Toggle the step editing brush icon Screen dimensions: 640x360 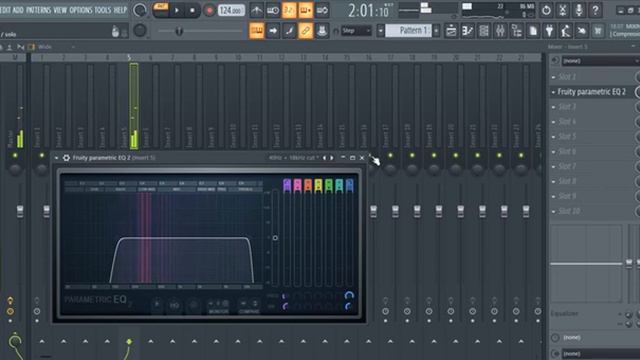[x=289, y=31]
